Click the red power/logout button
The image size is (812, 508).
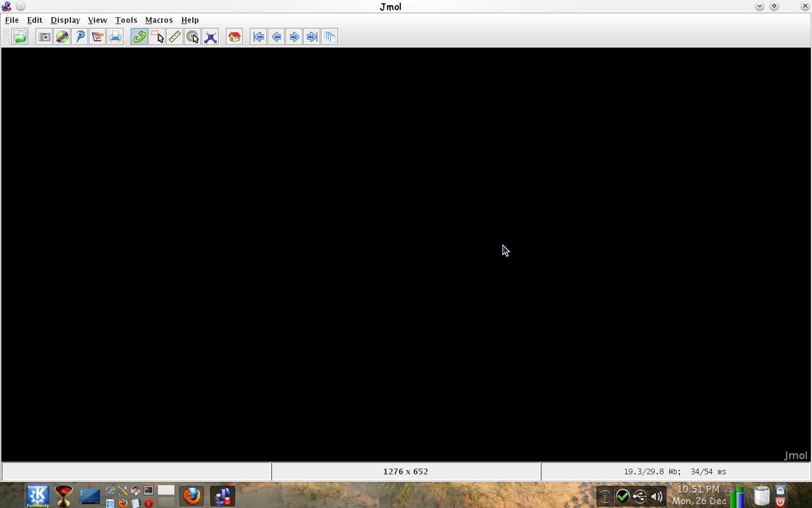coord(780,502)
